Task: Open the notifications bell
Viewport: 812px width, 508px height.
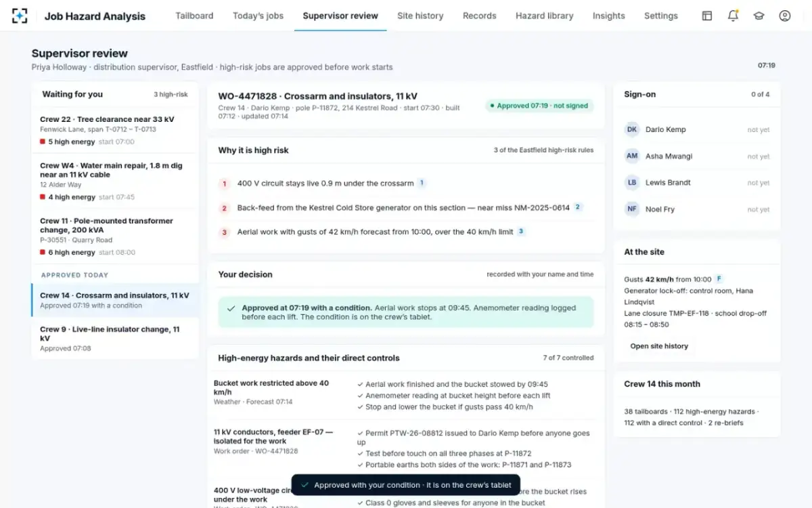Action: (733, 16)
